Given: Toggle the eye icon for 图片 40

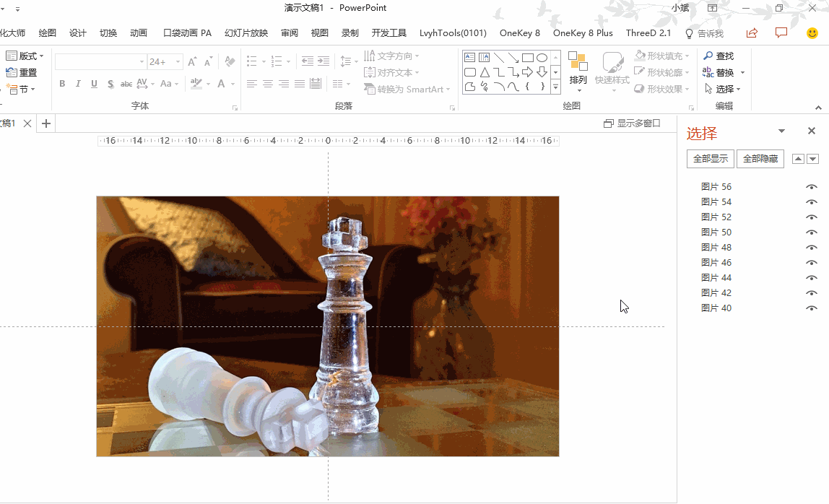Looking at the screenshot, I should click(812, 308).
